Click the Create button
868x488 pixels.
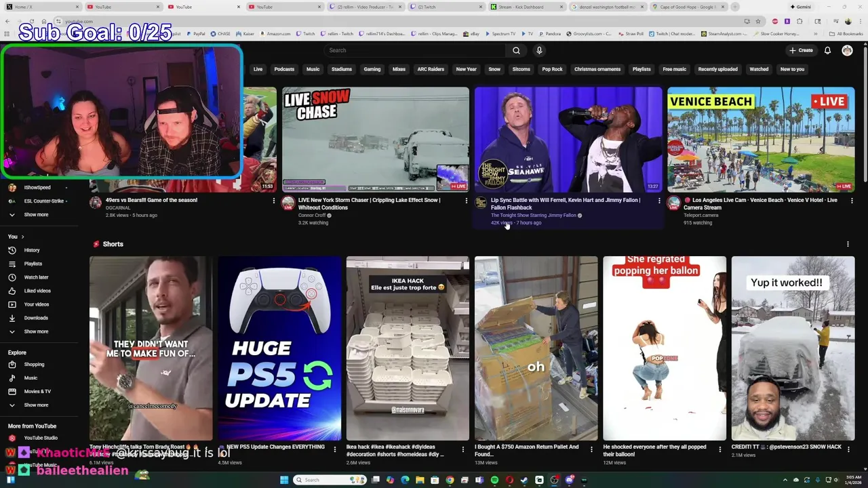click(801, 50)
